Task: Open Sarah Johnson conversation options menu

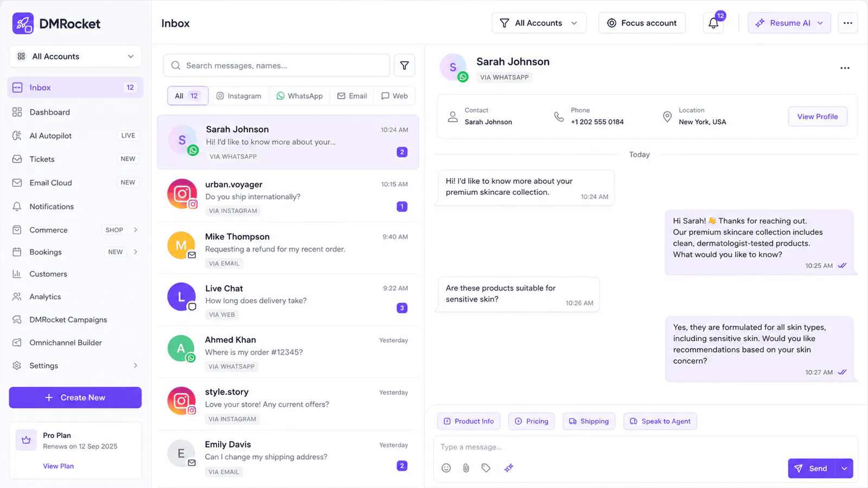Action: click(845, 68)
